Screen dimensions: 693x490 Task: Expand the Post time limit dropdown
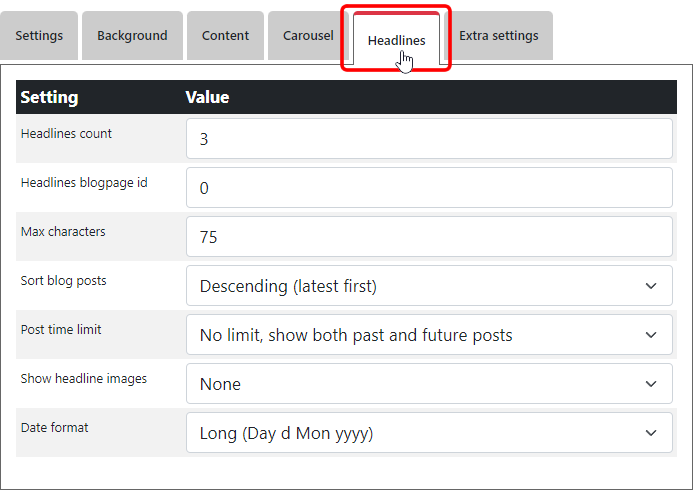[x=429, y=335]
